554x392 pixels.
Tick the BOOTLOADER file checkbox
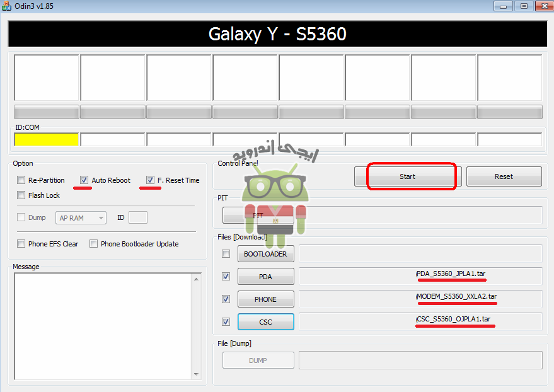click(x=226, y=254)
